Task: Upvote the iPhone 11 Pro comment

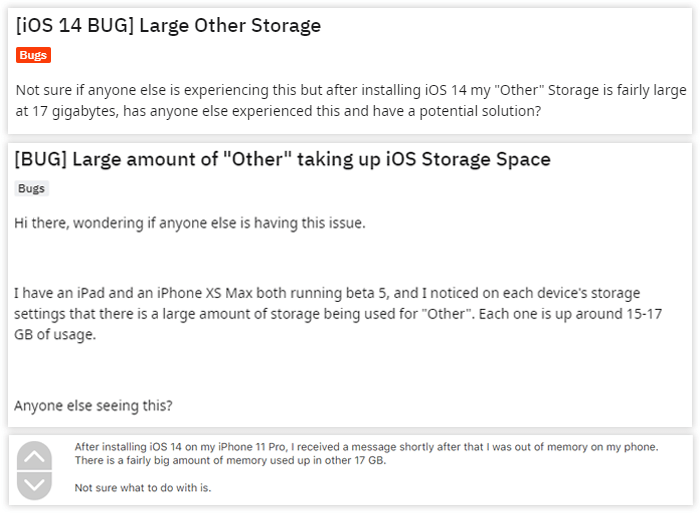Action: (x=34, y=455)
